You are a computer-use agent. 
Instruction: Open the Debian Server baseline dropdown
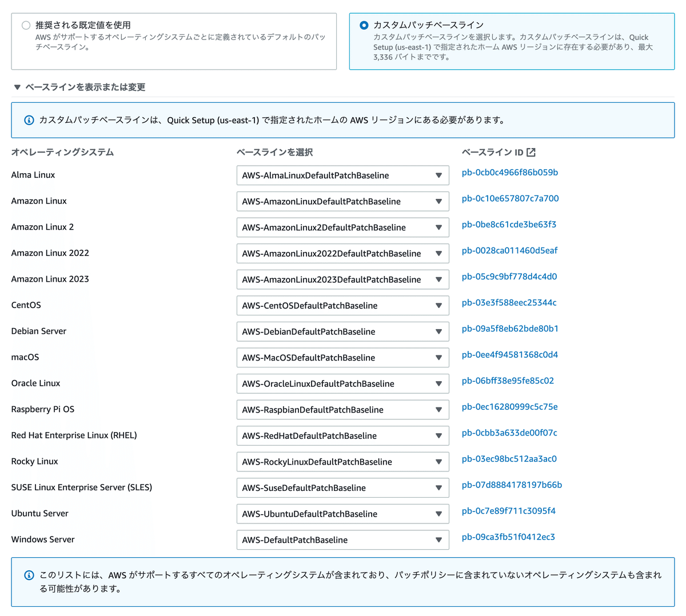(342, 331)
